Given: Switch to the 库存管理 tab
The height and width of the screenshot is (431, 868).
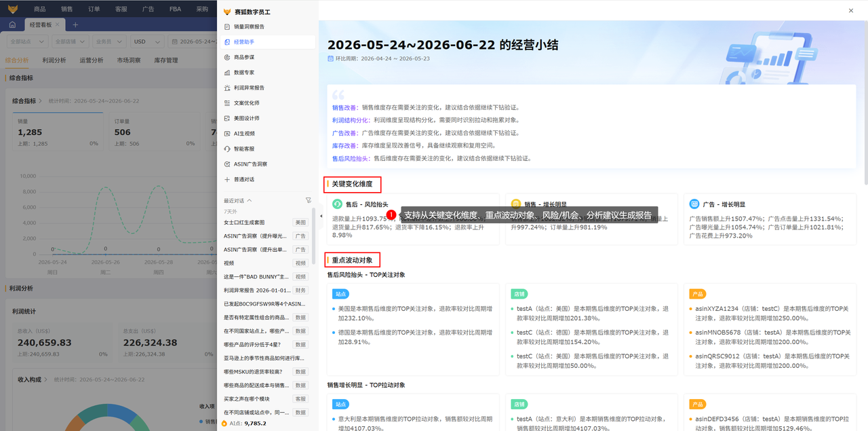Looking at the screenshot, I should tap(166, 60).
